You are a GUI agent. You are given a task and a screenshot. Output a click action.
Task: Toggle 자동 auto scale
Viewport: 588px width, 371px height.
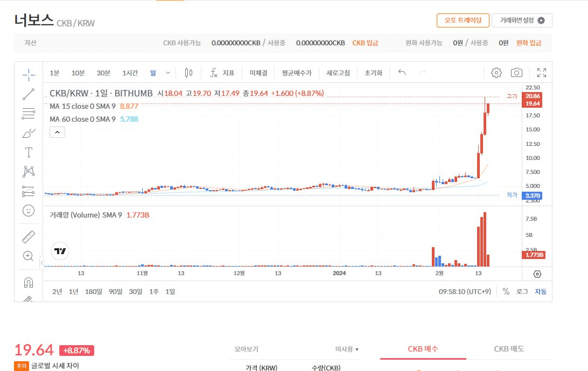tap(541, 291)
